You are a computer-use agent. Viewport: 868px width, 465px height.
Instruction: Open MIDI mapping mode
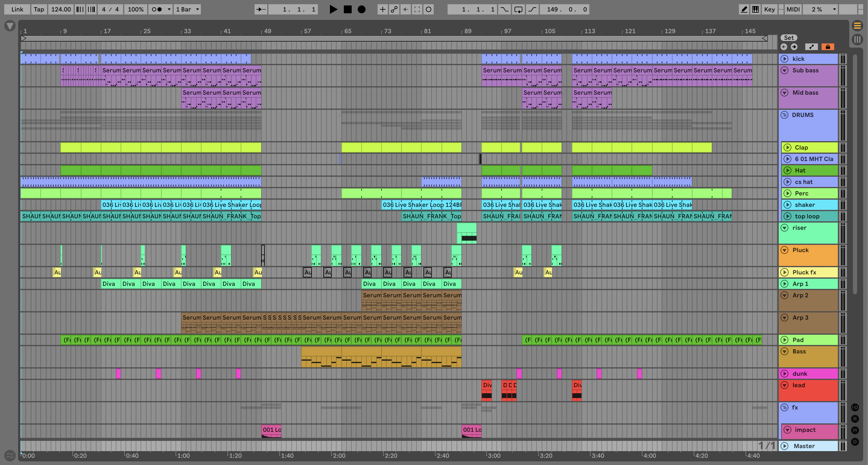793,9
